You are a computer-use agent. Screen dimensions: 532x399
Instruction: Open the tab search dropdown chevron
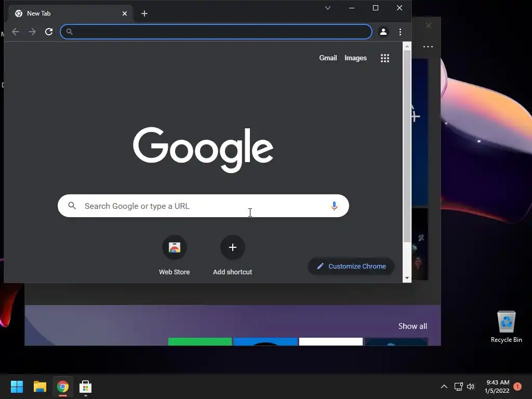(328, 8)
